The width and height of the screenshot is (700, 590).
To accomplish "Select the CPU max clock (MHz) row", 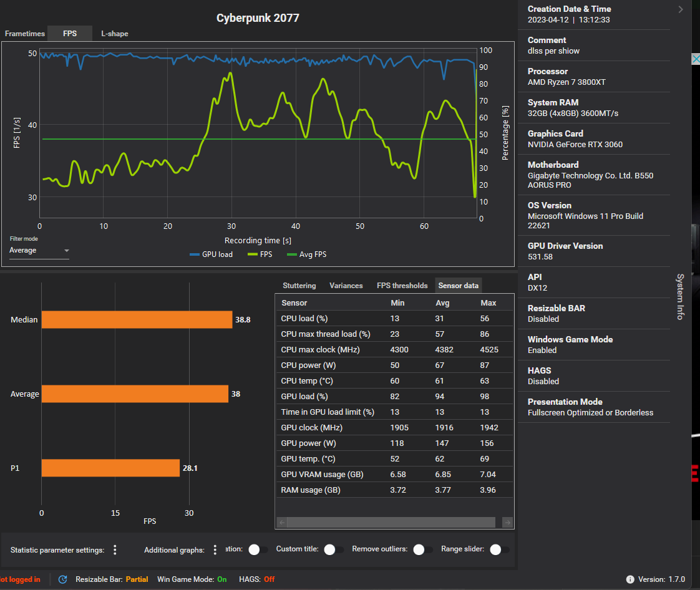I will (x=395, y=350).
